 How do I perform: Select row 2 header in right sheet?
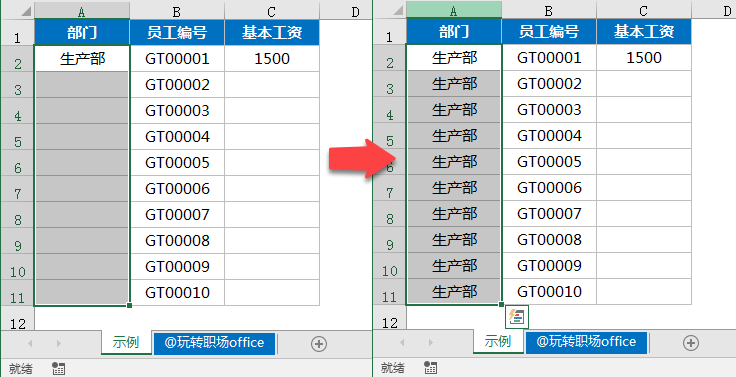point(390,58)
